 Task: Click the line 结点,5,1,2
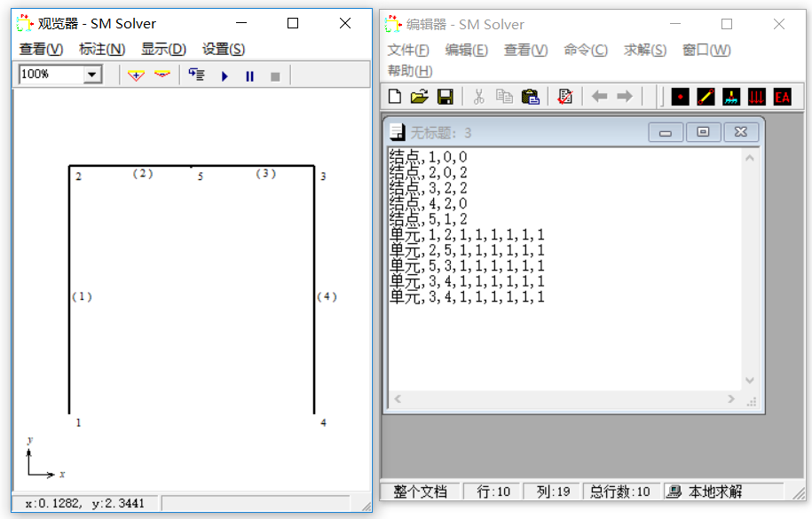pos(429,219)
